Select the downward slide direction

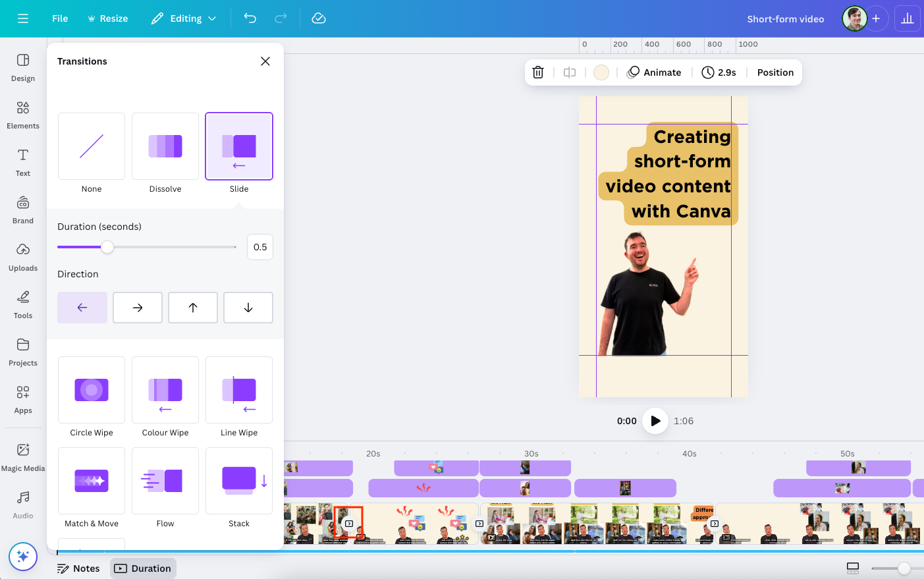(248, 308)
